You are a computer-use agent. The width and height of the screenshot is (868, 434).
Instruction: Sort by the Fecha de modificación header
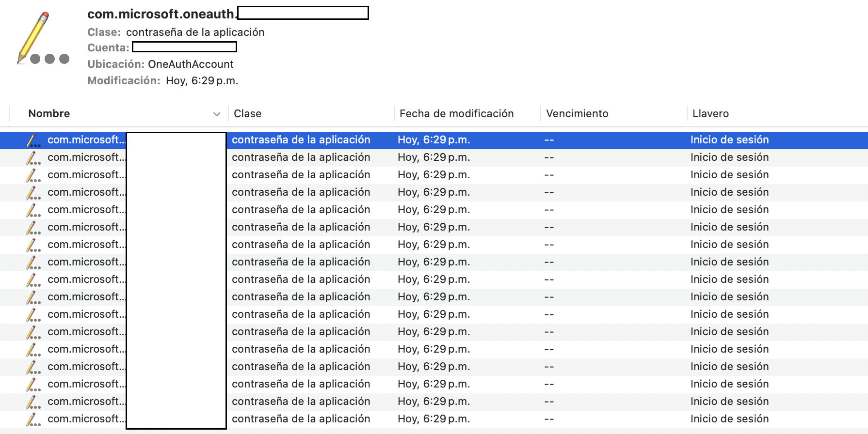pyautogui.click(x=456, y=114)
